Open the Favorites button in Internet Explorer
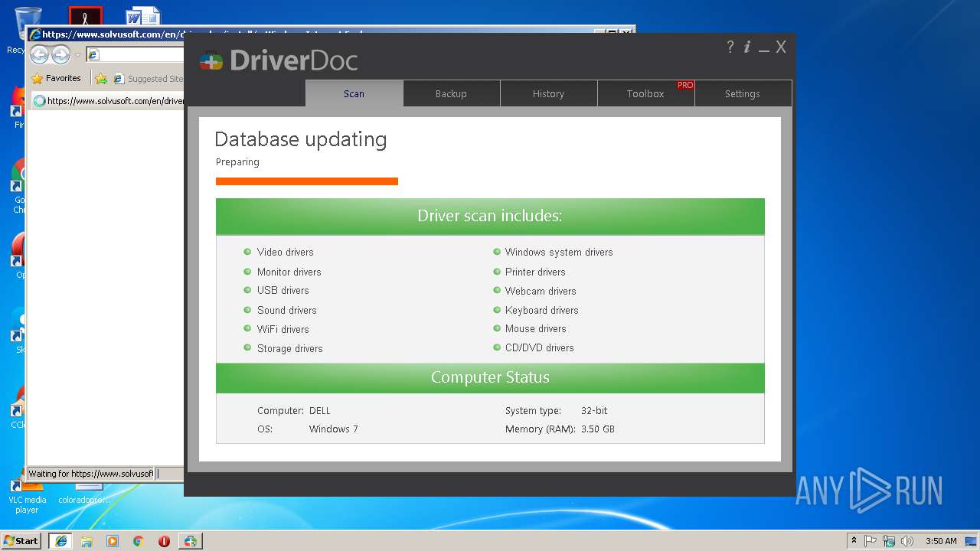 point(56,78)
